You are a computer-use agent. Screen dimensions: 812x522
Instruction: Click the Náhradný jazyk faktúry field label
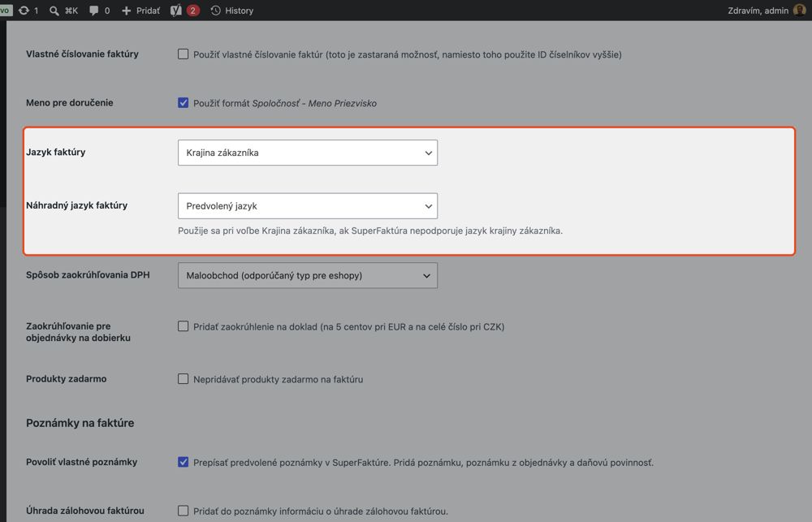click(x=76, y=205)
